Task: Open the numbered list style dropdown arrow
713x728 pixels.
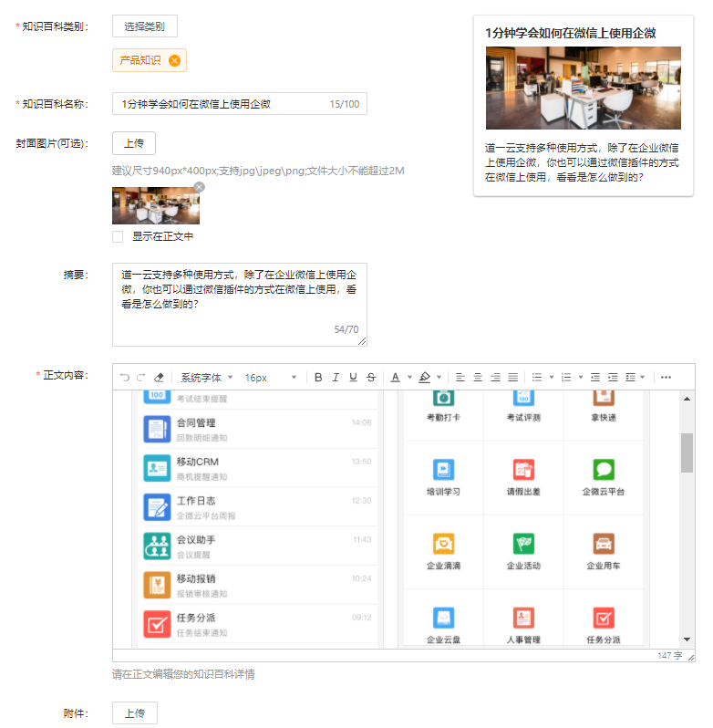Action: click(x=580, y=378)
